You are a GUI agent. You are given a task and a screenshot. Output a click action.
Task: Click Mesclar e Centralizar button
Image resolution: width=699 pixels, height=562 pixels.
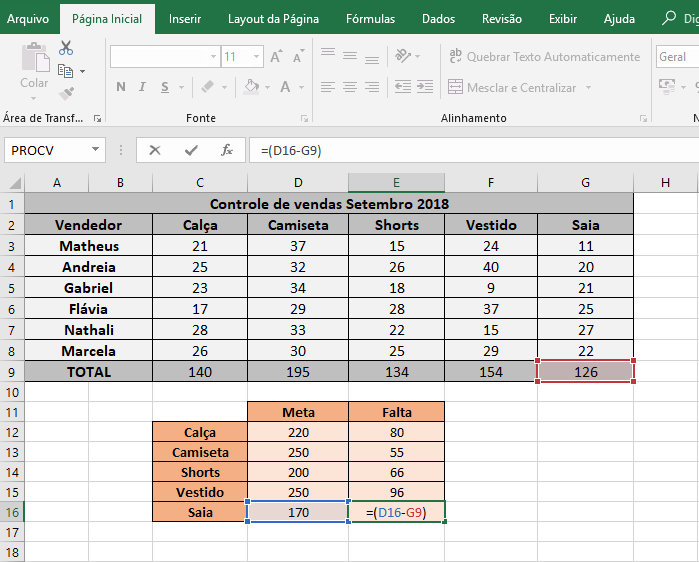pos(521,88)
